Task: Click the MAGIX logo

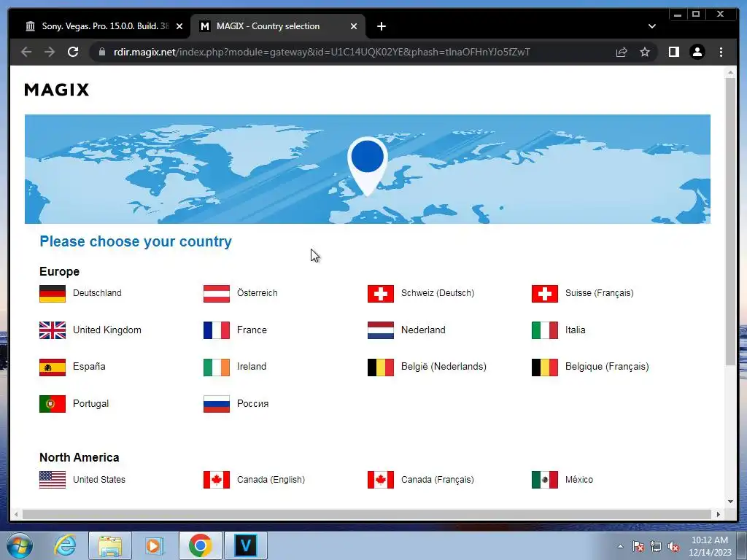Action: pyautogui.click(x=57, y=90)
